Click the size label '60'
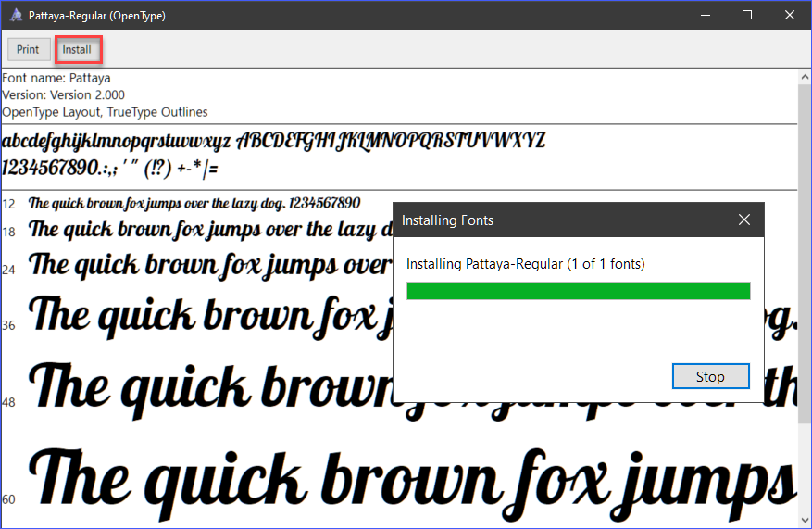The height and width of the screenshot is (529, 812). (x=9, y=499)
